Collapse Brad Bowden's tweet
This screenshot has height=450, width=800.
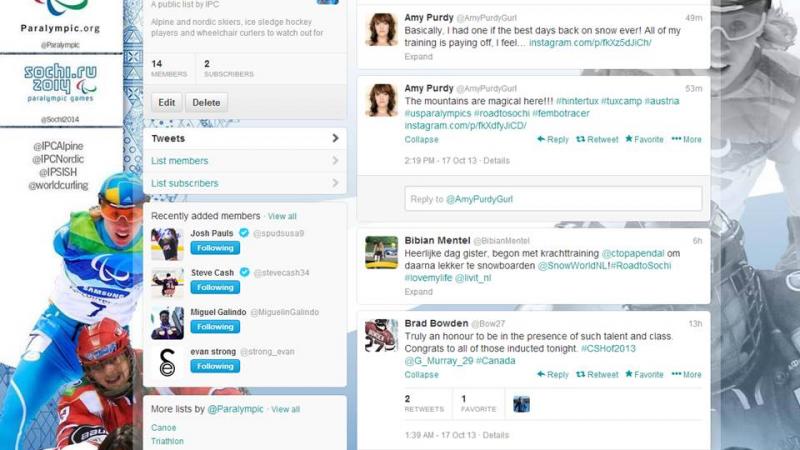(421, 374)
